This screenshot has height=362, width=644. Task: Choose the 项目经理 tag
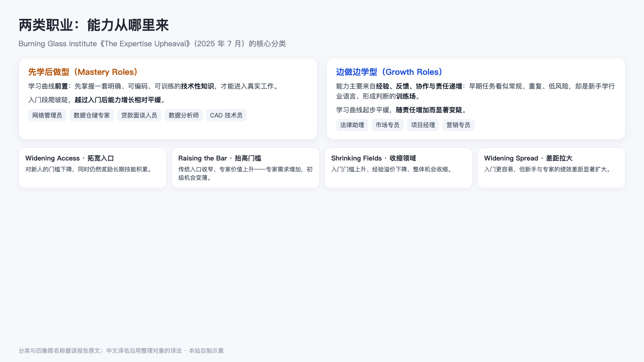pos(423,125)
